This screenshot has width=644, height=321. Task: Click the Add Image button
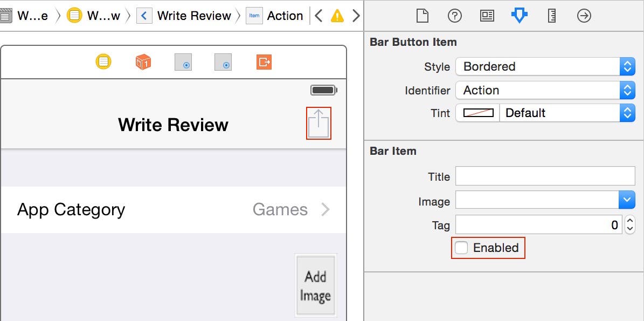[315, 285]
